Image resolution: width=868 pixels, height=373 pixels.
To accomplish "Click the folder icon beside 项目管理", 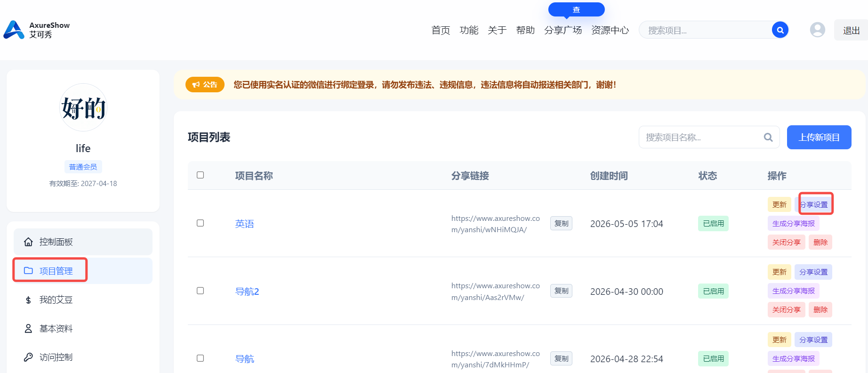I will point(29,271).
